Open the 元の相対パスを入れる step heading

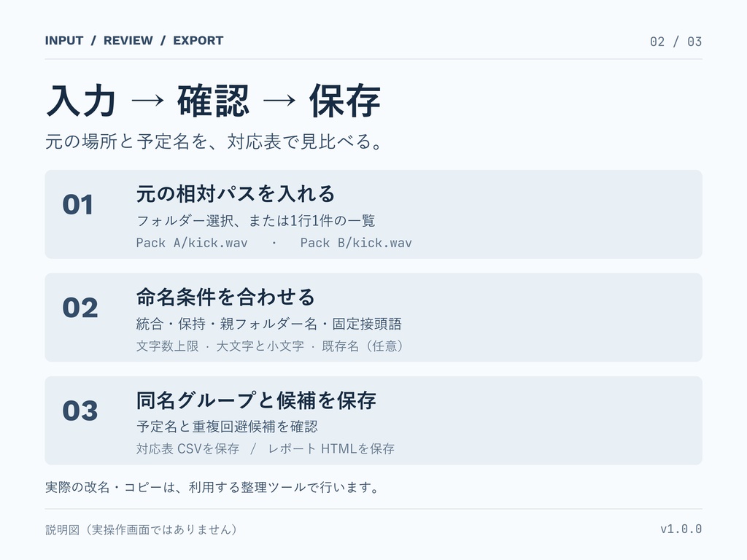[236, 194]
